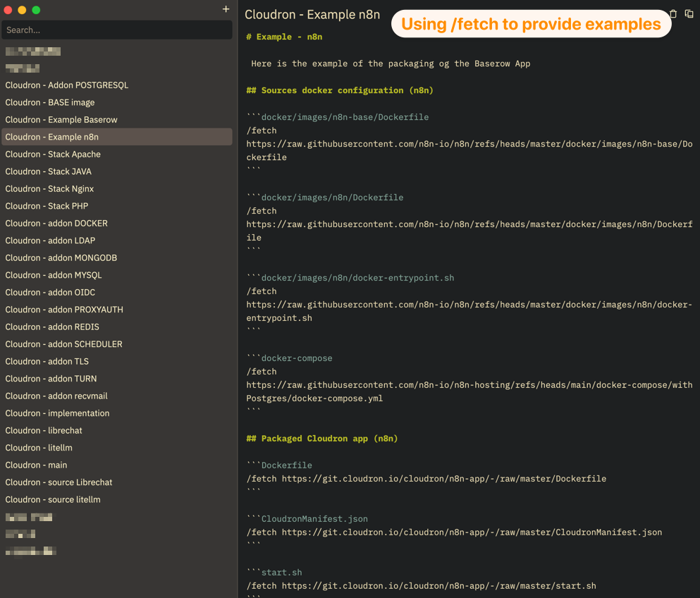Click the '# Example - n8n' heading line
This screenshot has width=700, height=598.
point(284,37)
